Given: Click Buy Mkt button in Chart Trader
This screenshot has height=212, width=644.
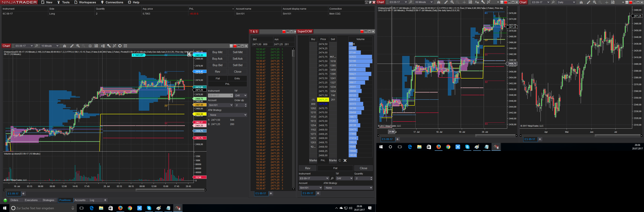Looking at the screenshot, I should [x=217, y=52].
